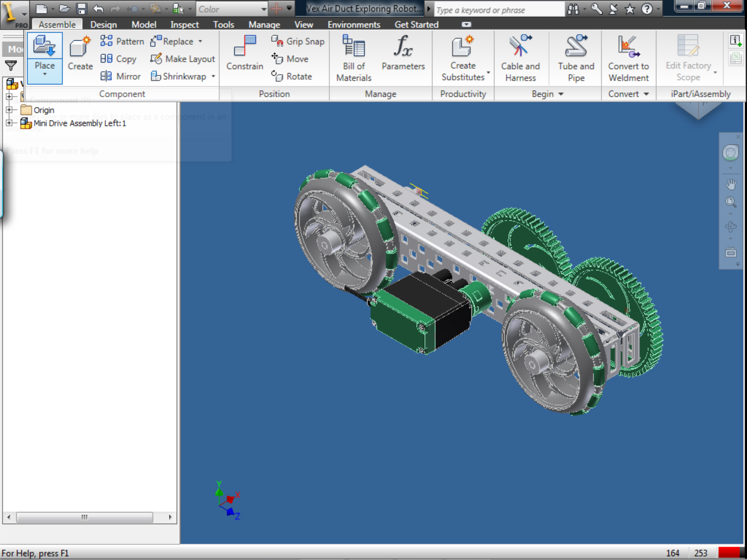Switch to the Get Started tab

(x=416, y=25)
